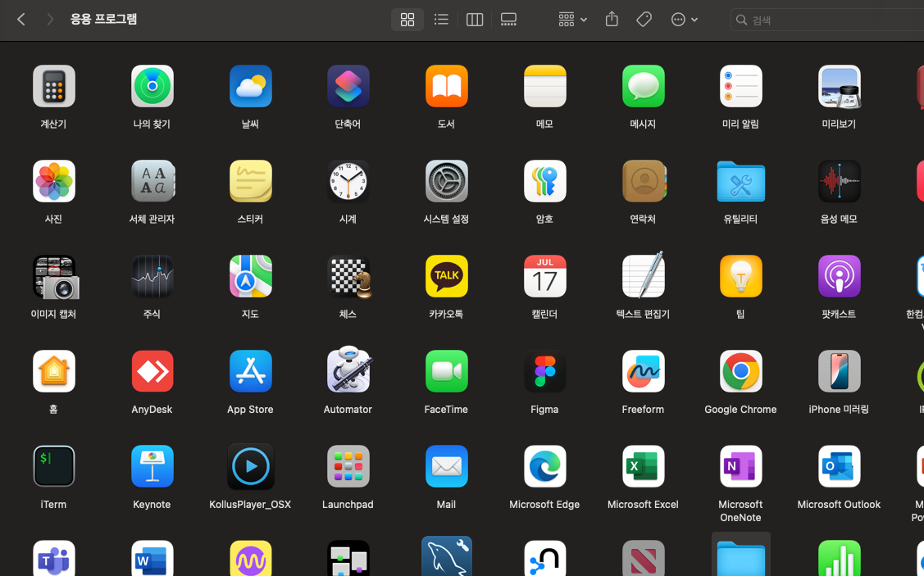
Task: Launch 텍스트 편집기 text editor
Action: [644, 275]
